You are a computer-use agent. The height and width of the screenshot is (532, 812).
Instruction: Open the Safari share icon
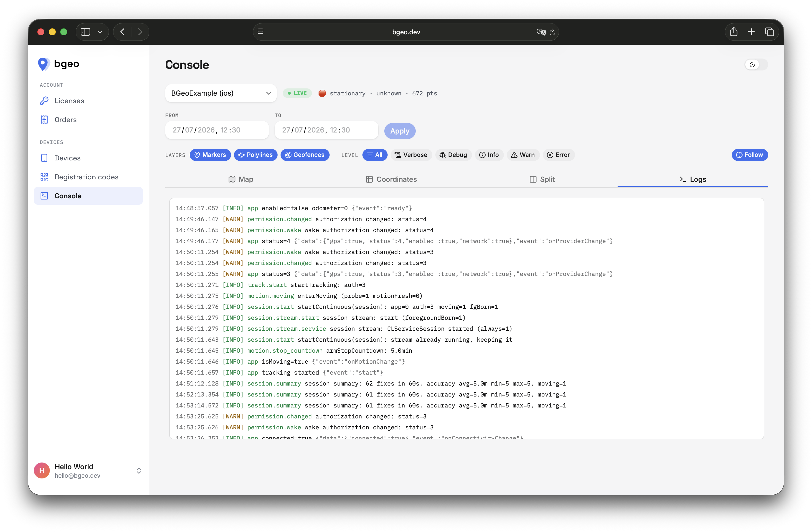[x=734, y=32]
